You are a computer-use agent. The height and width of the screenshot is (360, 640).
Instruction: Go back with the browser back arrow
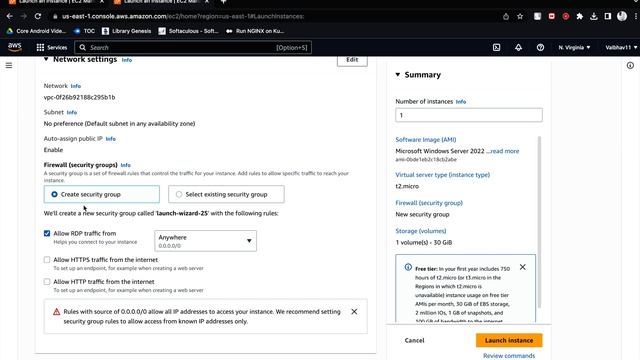click(10, 16)
